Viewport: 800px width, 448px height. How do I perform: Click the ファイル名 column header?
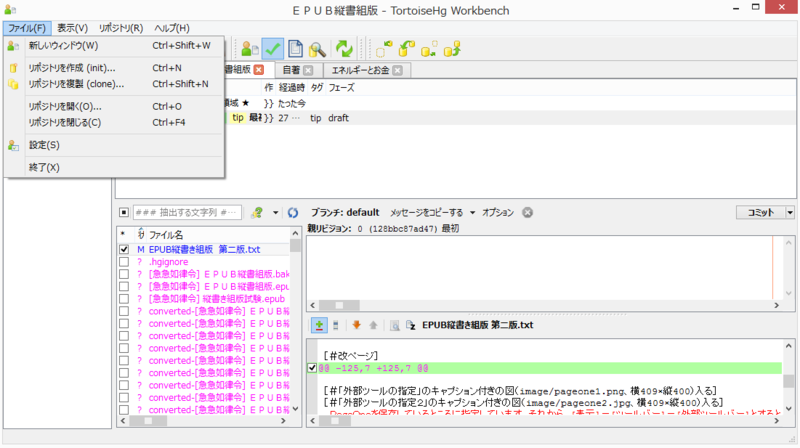[166, 235]
